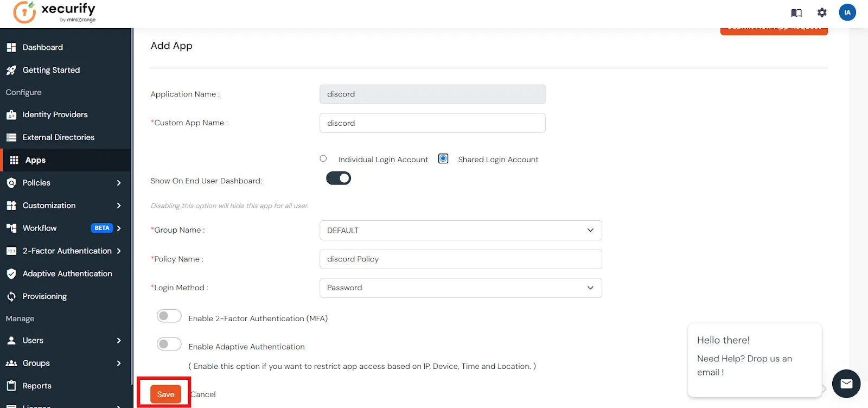Viewport: 868px width, 408px height.
Task: Open the Login Method Password dropdown
Action: [x=461, y=288]
